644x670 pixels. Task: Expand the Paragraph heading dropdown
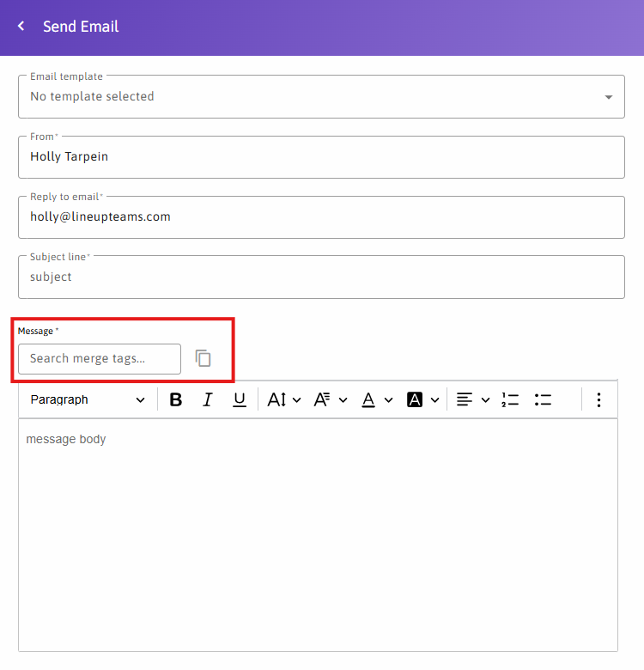pyautogui.click(x=88, y=400)
